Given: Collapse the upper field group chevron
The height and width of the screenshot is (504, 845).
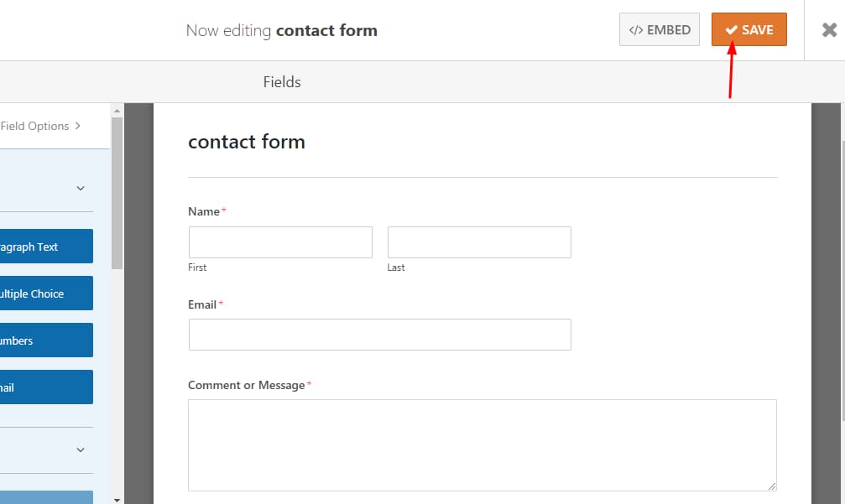Looking at the screenshot, I should (x=80, y=188).
